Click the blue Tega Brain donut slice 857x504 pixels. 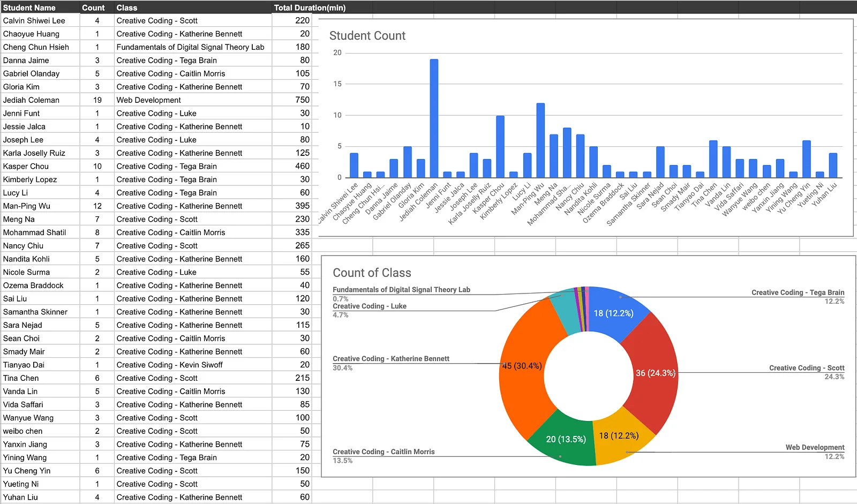(x=614, y=313)
